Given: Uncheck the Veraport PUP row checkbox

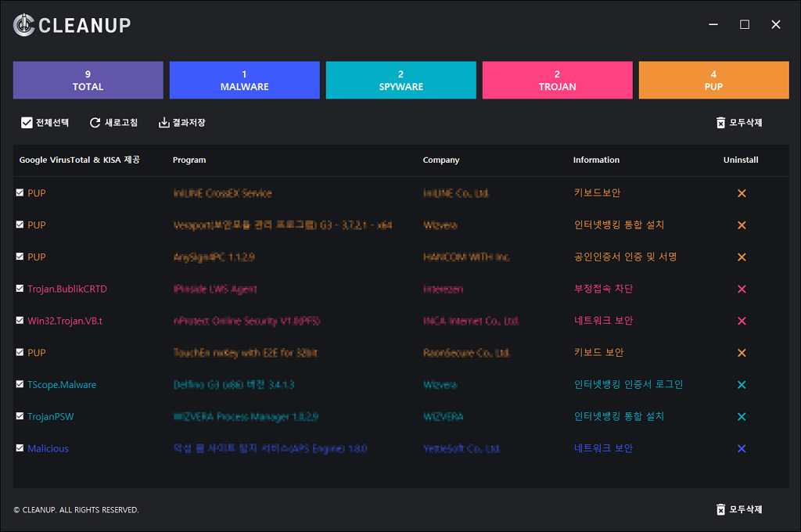Looking at the screenshot, I should 20,225.
